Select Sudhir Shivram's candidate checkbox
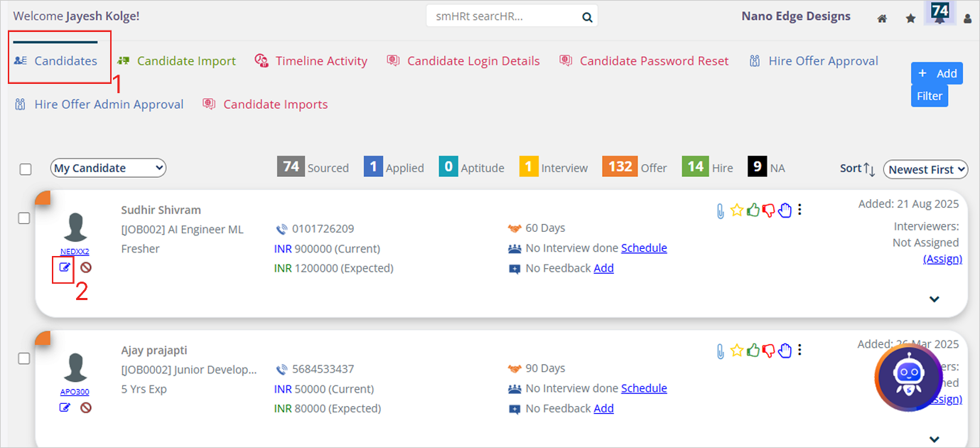The height and width of the screenshot is (448, 980). [24, 218]
